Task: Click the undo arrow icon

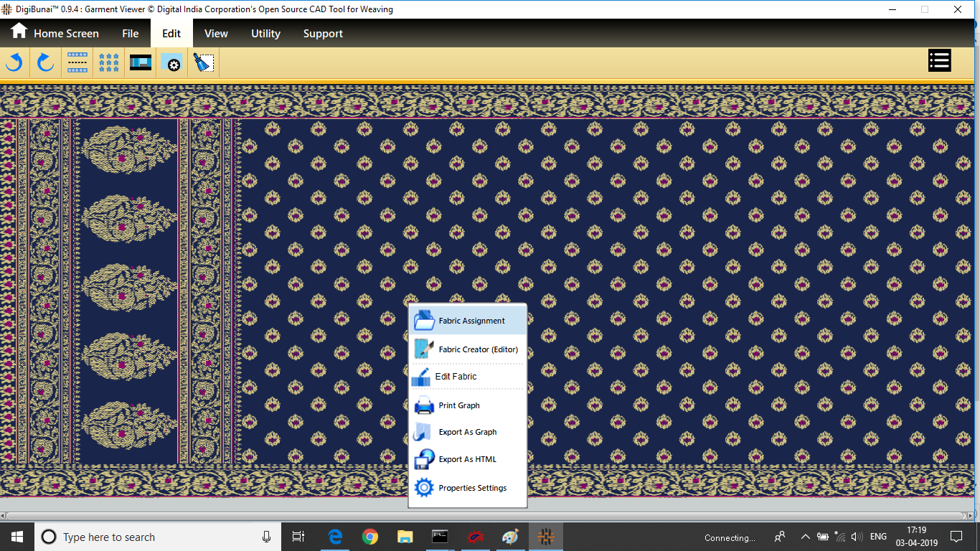Action: 14,63
